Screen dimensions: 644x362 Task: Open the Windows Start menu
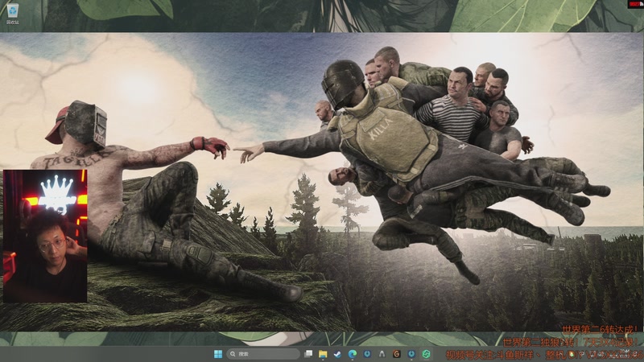click(218, 354)
